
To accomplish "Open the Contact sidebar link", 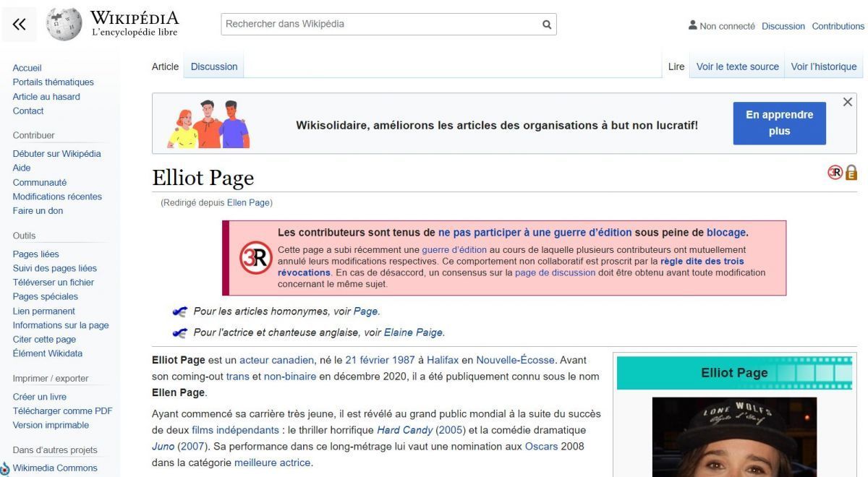I will tap(28, 111).
